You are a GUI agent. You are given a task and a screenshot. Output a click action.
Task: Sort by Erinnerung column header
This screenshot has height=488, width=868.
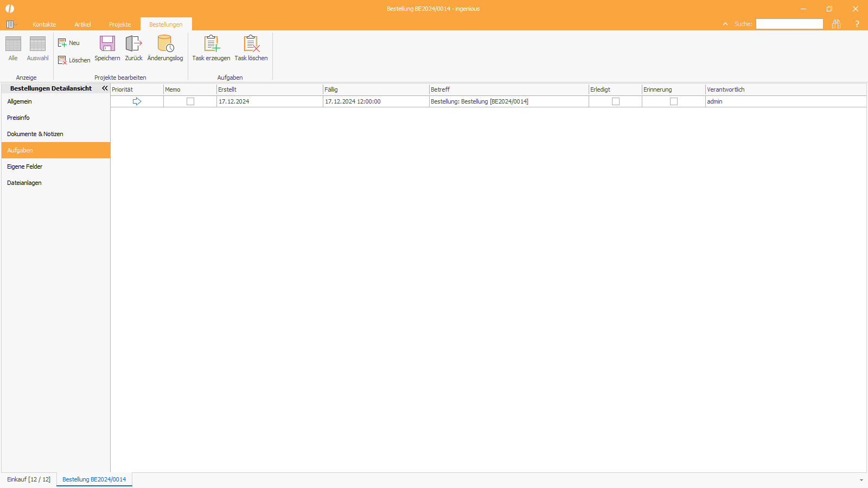pyautogui.click(x=674, y=89)
